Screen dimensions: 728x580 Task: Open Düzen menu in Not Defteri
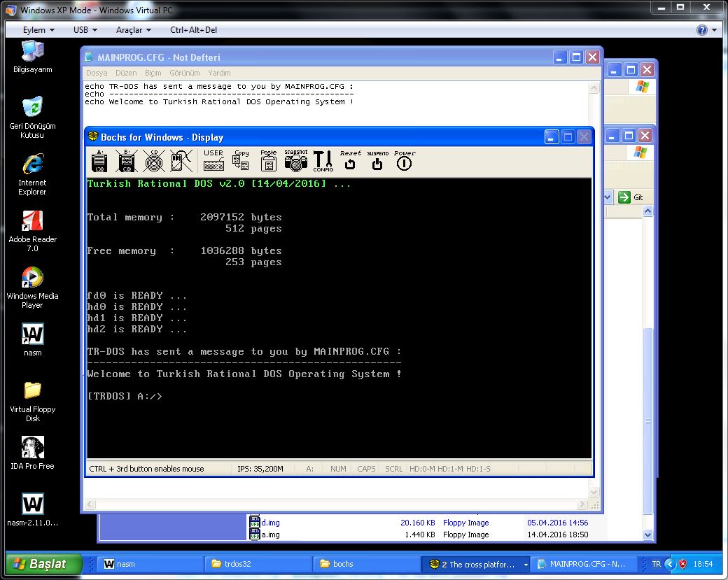click(x=126, y=73)
